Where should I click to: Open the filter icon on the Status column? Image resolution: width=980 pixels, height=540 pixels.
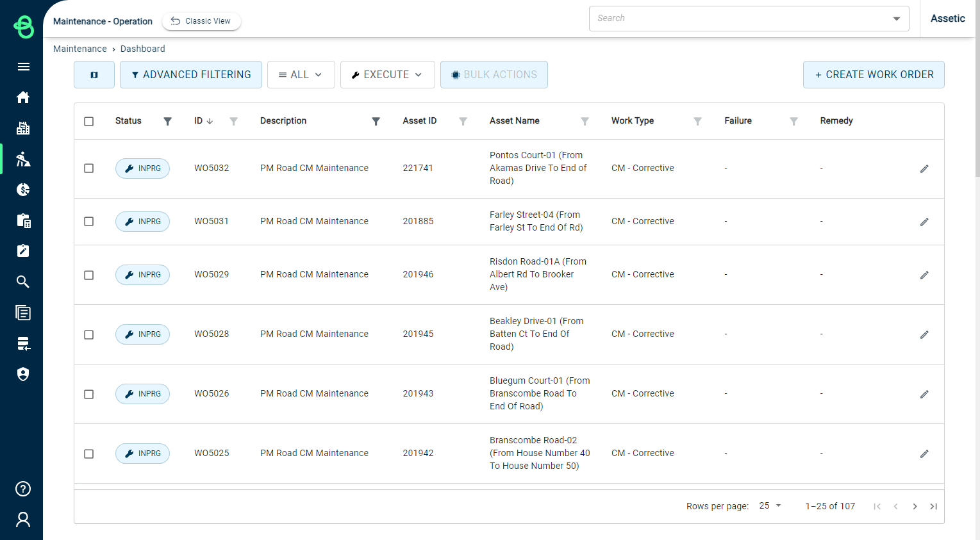167,120
